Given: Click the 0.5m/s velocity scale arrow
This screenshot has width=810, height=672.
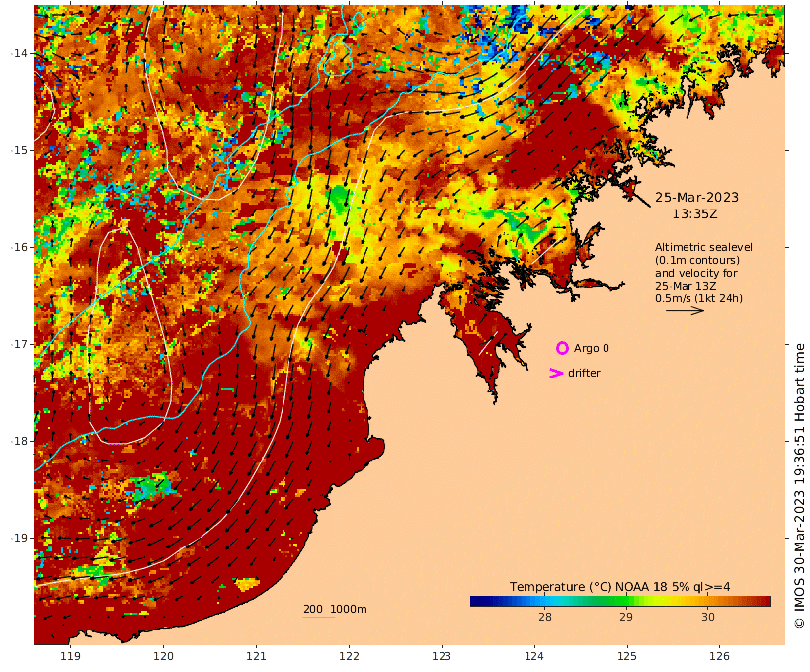Looking at the screenshot, I should 685,310.
